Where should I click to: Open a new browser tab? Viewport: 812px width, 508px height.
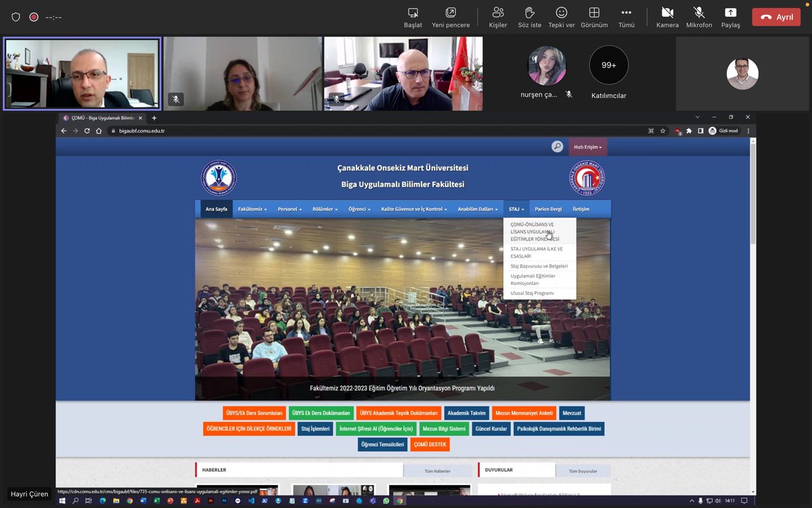(154, 118)
